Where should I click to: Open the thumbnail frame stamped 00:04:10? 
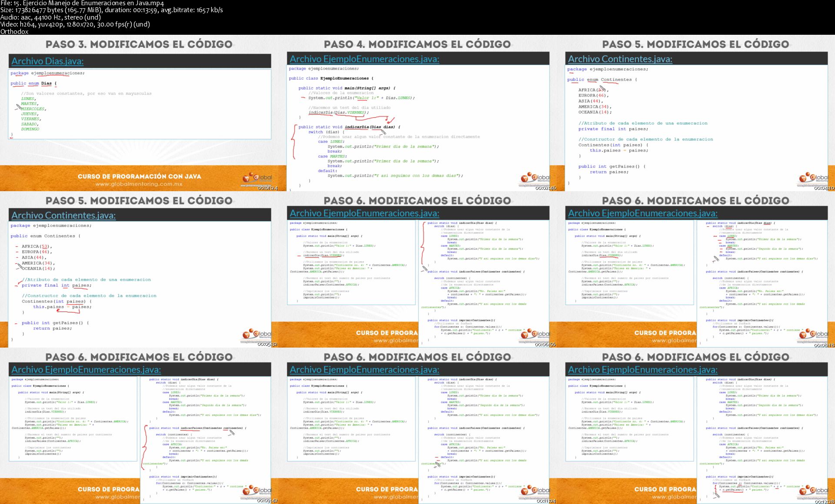point(696,113)
